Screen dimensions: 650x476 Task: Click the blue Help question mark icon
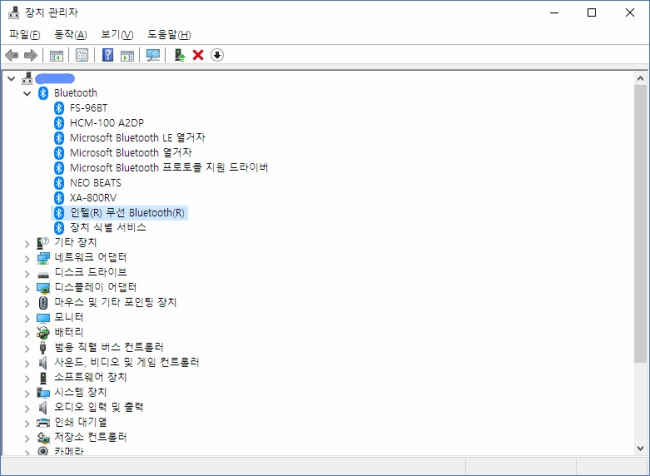[107, 55]
